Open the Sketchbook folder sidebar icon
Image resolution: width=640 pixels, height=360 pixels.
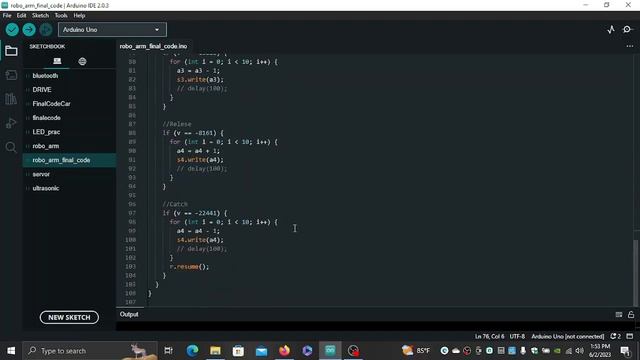pyautogui.click(x=11, y=51)
